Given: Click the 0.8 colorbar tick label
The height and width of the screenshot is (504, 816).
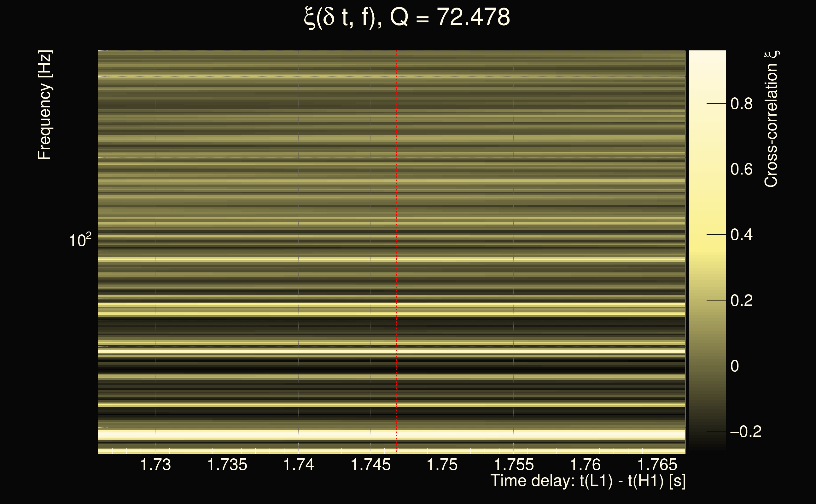Looking at the screenshot, I should point(741,104).
